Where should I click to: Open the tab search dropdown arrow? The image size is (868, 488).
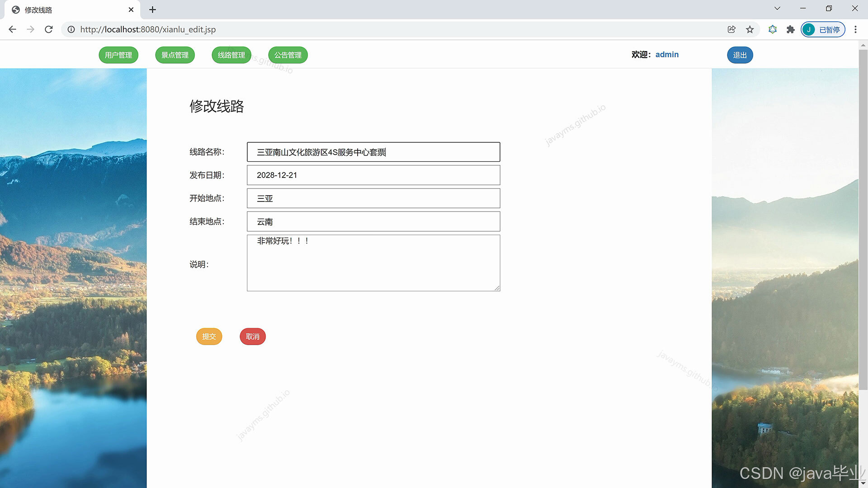point(777,8)
